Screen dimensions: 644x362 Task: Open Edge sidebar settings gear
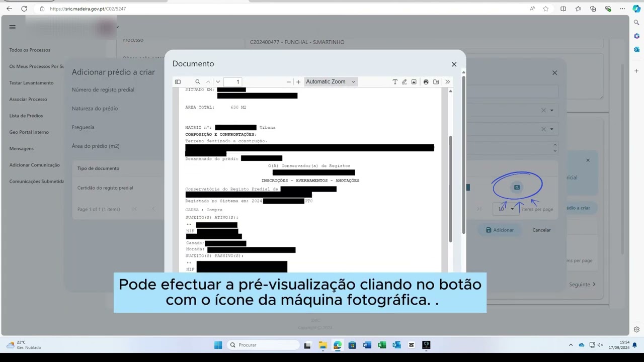tap(636, 330)
